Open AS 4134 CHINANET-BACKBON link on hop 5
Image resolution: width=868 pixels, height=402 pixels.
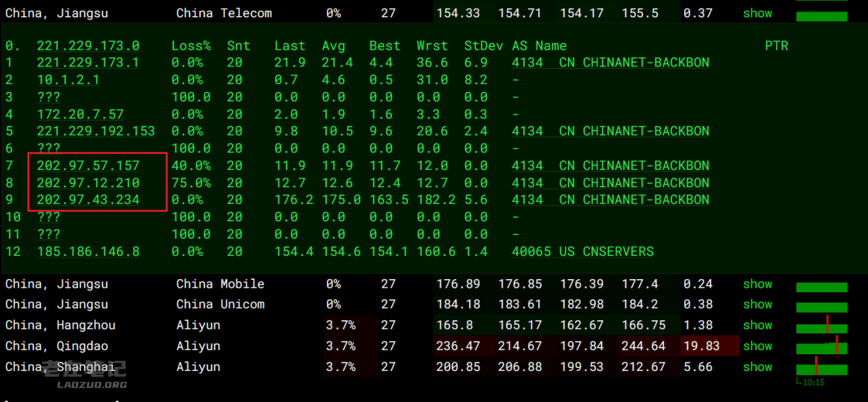coord(610,132)
